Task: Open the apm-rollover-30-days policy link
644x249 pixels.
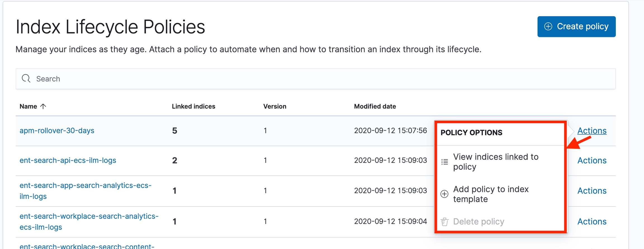Action: point(57,131)
